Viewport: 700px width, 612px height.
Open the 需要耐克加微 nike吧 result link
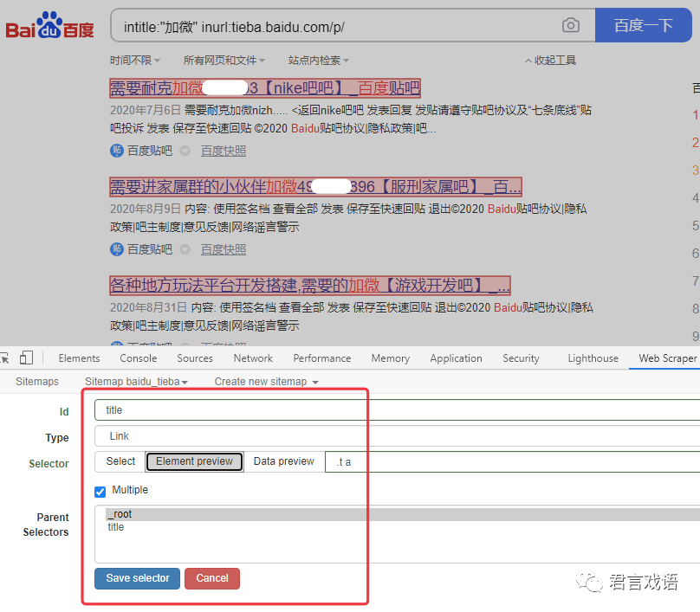tap(265, 88)
